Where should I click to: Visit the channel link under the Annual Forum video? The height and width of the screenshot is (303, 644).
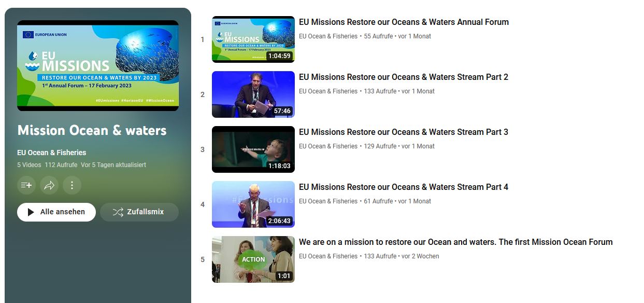tap(328, 36)
